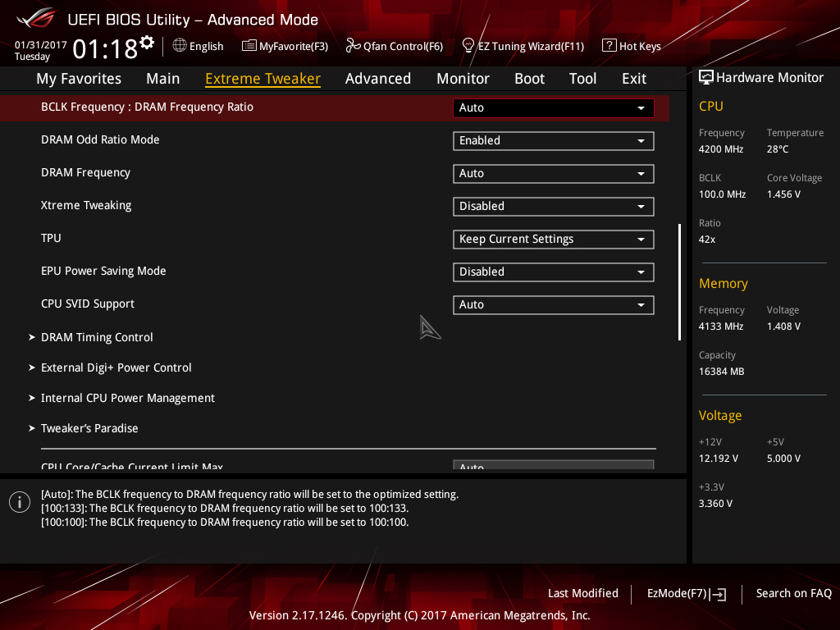
Task: Click the EPU Power Saving Mode label
Action: (103, 271)
